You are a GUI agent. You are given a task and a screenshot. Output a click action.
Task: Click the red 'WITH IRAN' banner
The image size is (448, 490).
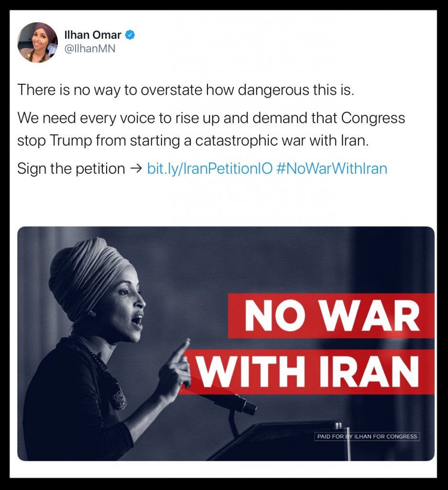307,372
